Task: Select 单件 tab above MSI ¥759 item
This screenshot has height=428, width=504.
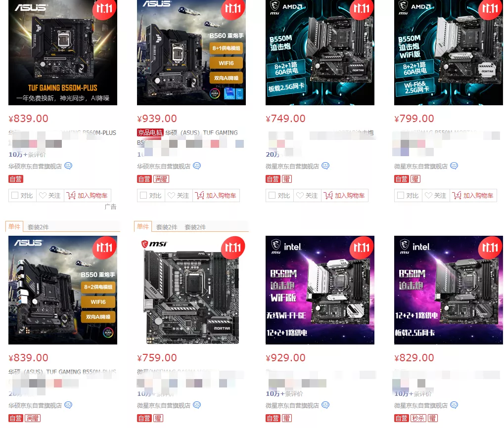Action: coord(143,226)
